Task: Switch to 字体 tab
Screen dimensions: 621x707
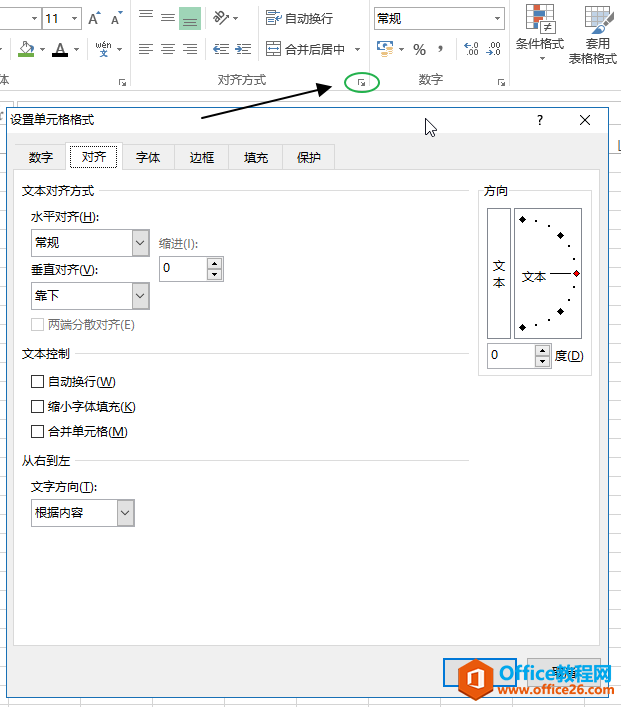Action: pyautogui.click(x=148, y=157)
